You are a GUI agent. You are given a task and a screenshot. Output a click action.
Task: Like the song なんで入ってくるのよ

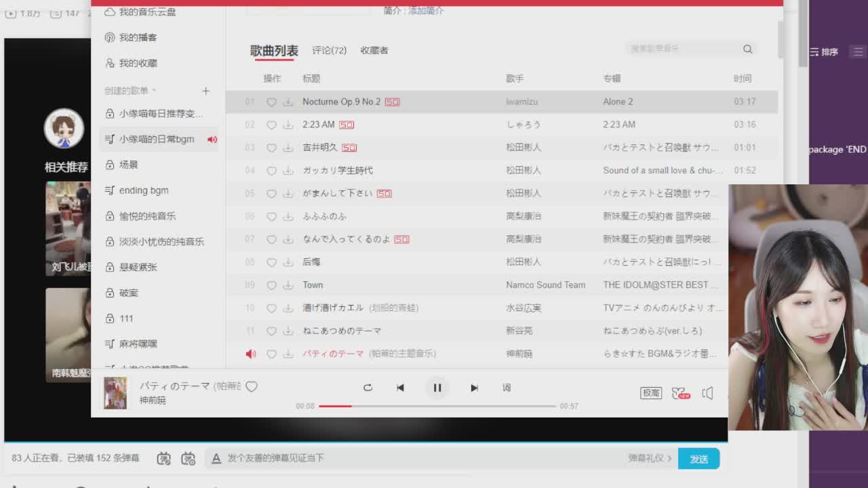click(x=271, y=239)
